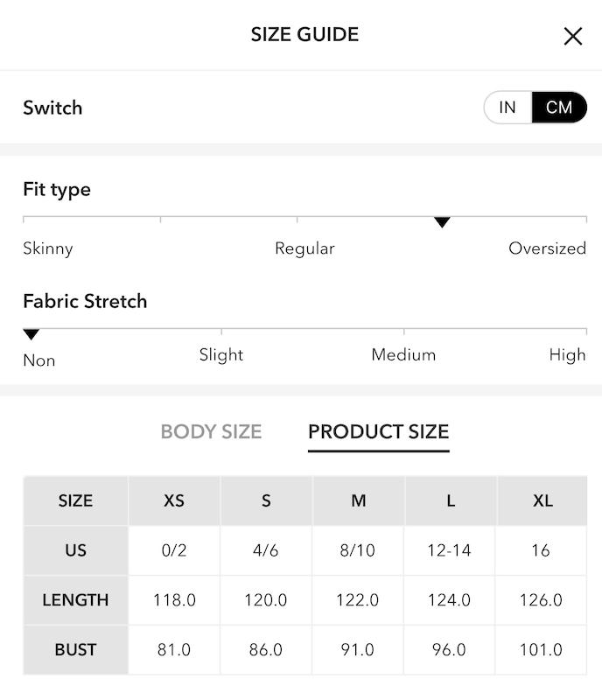This screenshot has width=602, height=700.
Task: Click the Fit type triangle marker
Action: pyautogui.click(x=442, y=222)
